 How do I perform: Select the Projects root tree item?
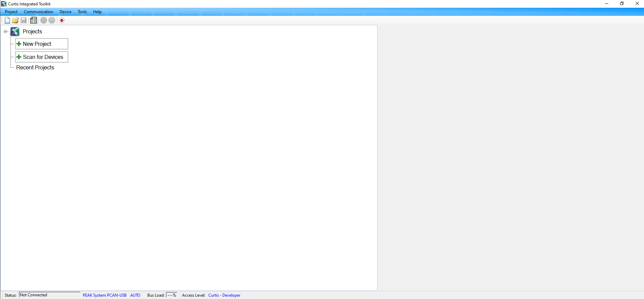(32, 31)
